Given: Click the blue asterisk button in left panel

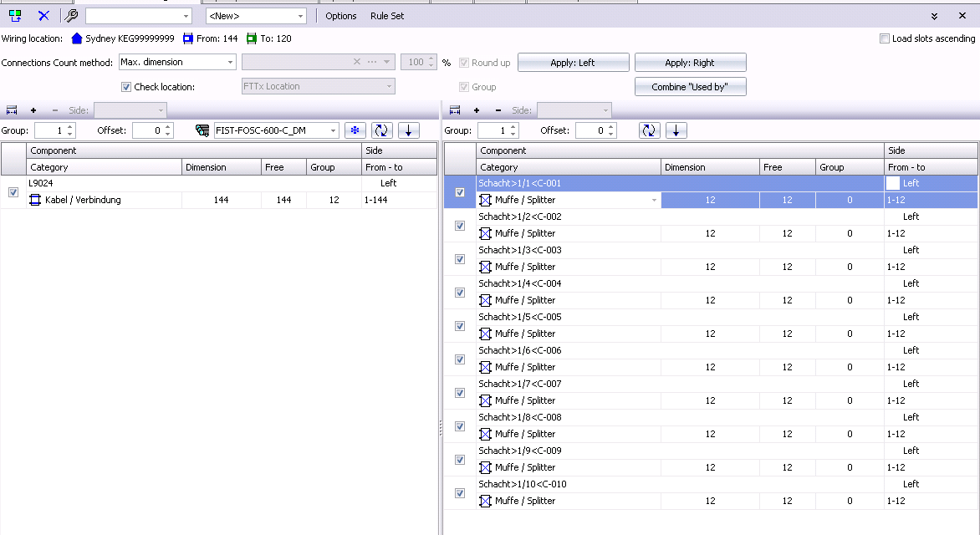Looking at the screenshot, I should (x=355, y=130).
